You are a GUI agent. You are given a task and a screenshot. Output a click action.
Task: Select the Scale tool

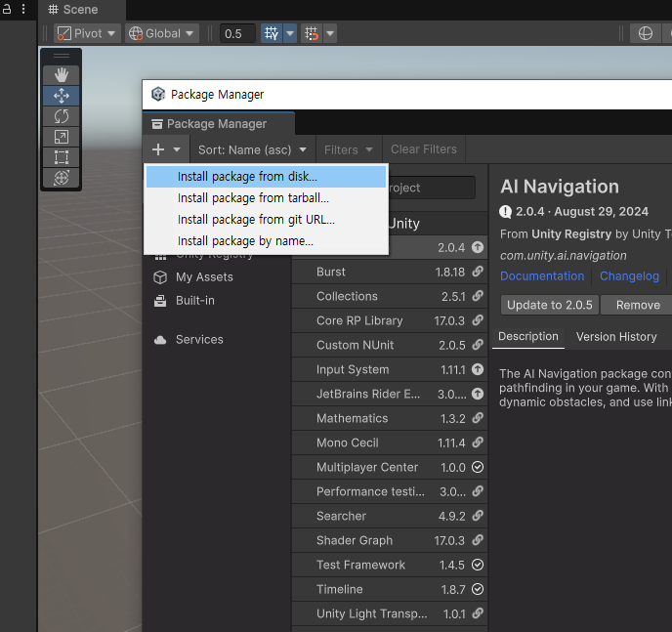tap(62, 137)
